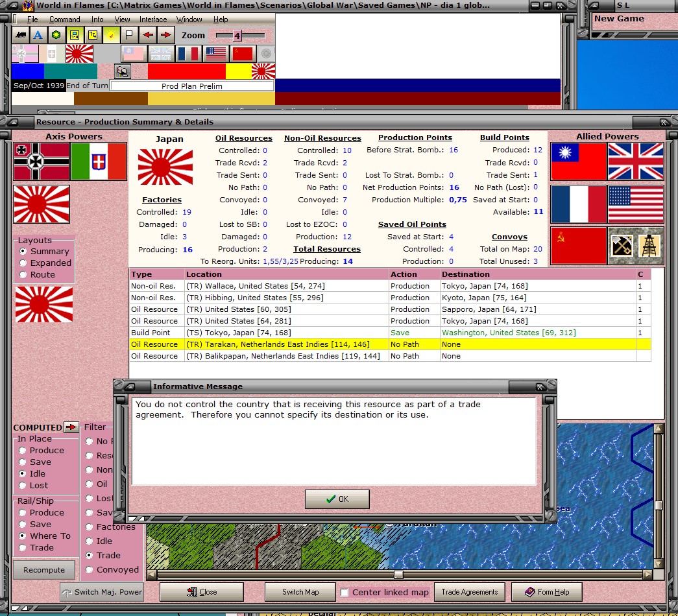Select the United States flag under Allied Powers
678x616 pixels.
(636, 204)
